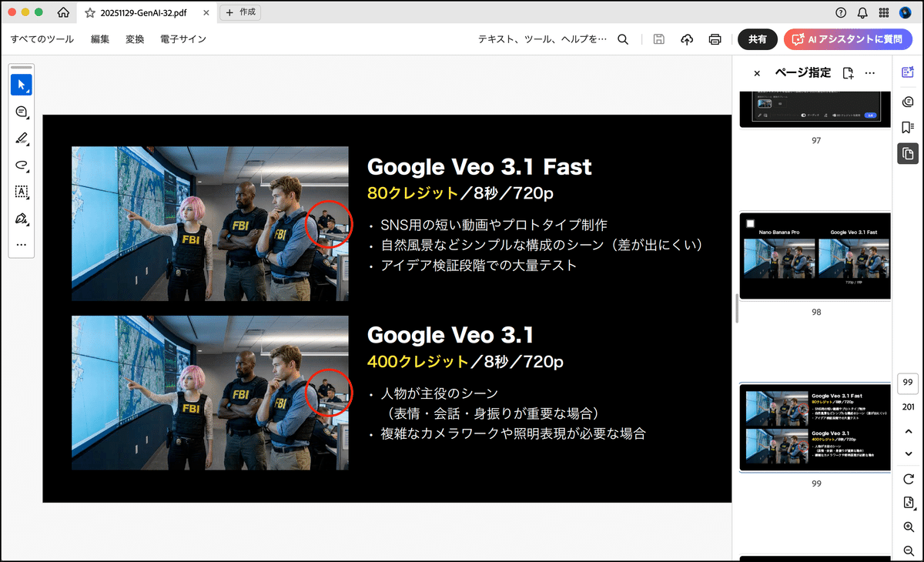Open the bookmarks panel
Image resolution: width=924 pixels, height=562 pixels.
(x=908, y=127)
